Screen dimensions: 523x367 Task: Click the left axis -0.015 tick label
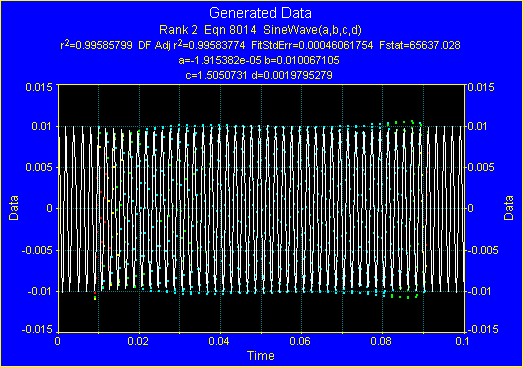point(37,330)
